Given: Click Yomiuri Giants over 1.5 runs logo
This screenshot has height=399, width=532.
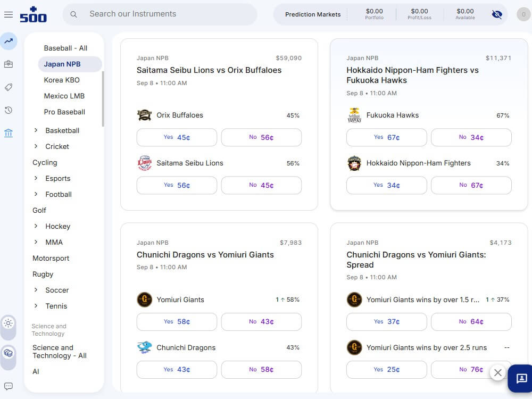Looking at the screenshot, I should tap(354, 300).
